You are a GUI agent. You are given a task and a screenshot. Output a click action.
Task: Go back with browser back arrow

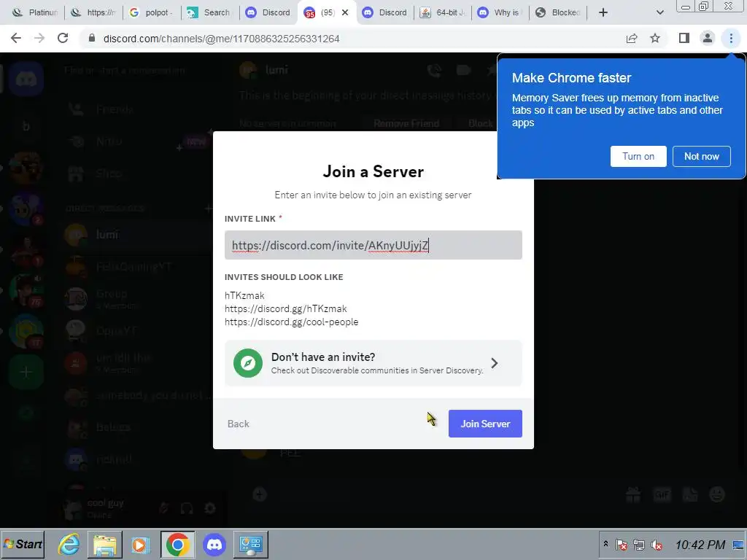click(16, 39)
